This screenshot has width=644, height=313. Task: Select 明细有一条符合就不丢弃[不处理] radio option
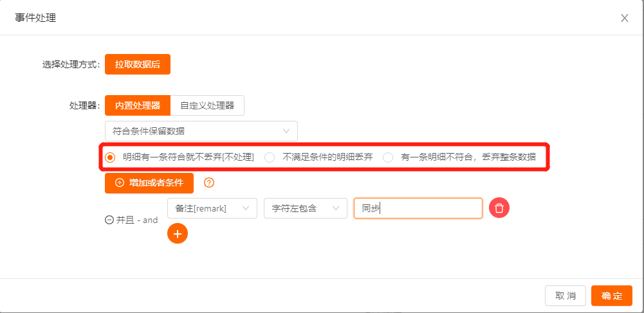click(110, 157)
